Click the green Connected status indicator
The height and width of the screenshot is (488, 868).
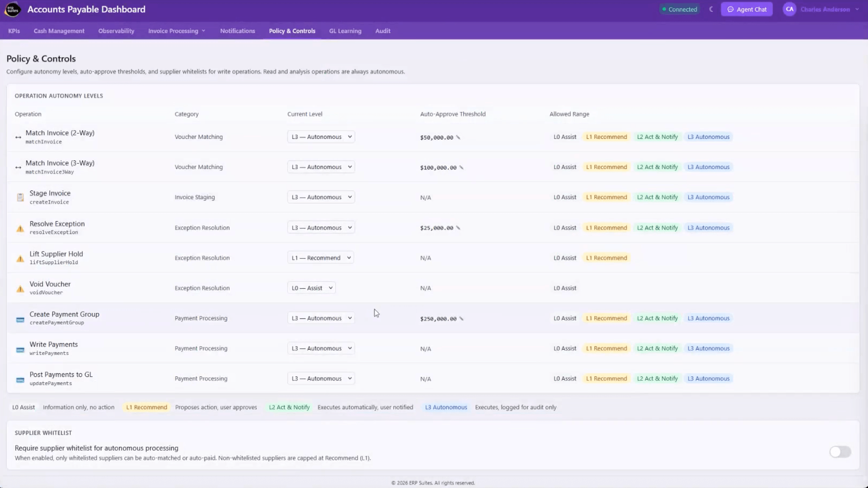[679, 9]
